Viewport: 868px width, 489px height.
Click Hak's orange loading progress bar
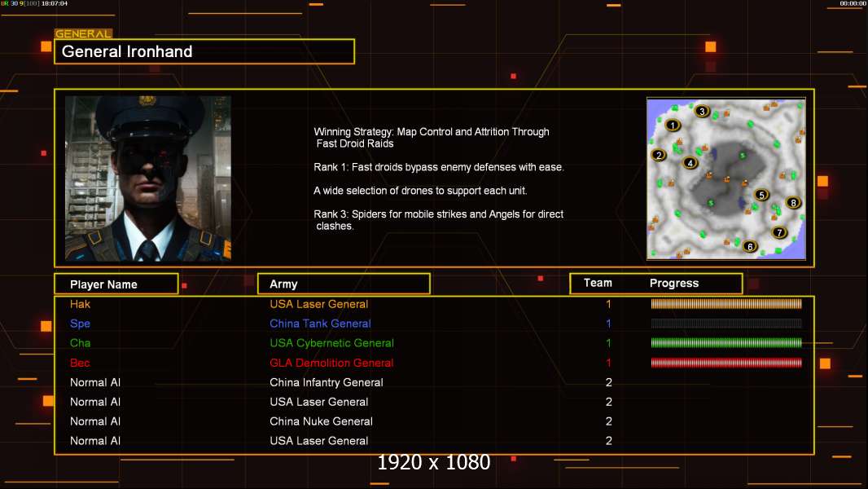point(726,303)
